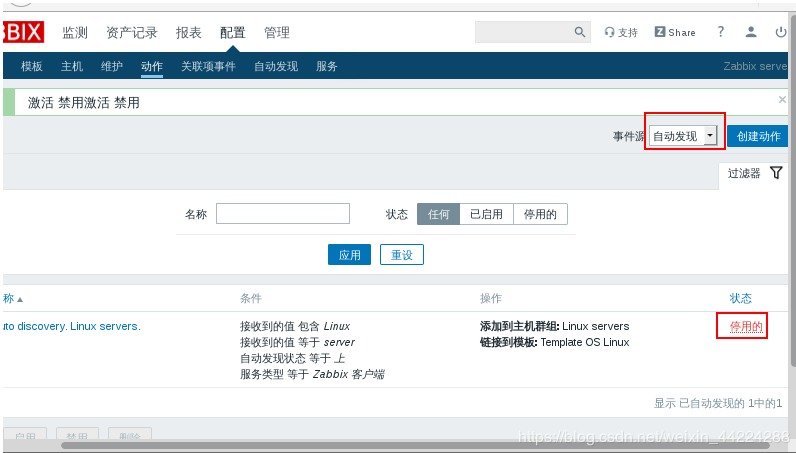Switch to the 关联项事件 submenu
The image size is (796, 453).
point(208,66)
